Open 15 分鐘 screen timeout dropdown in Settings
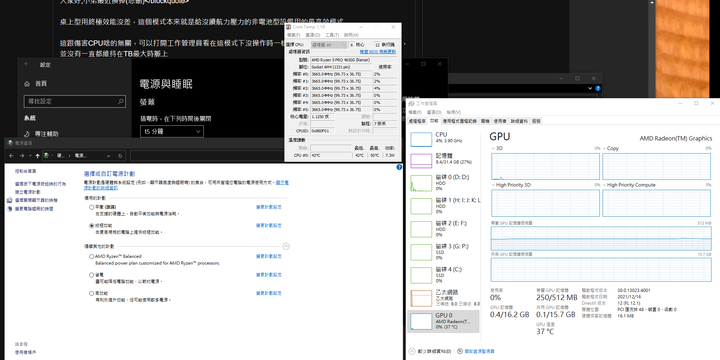The height and width of the screenshot is (360, 720). pyautogui.click(x=172, y=131)
